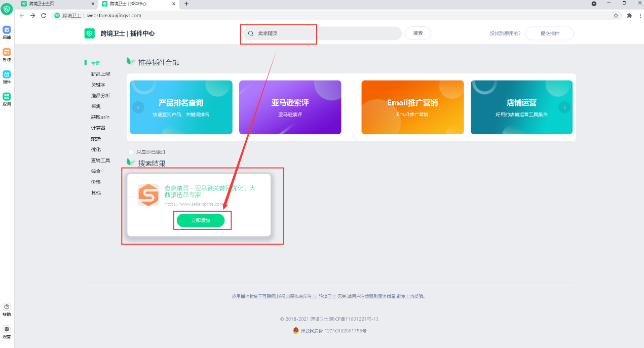Click the right carousel chevron arrow
The image size is (644, 348).
(565, 107)
